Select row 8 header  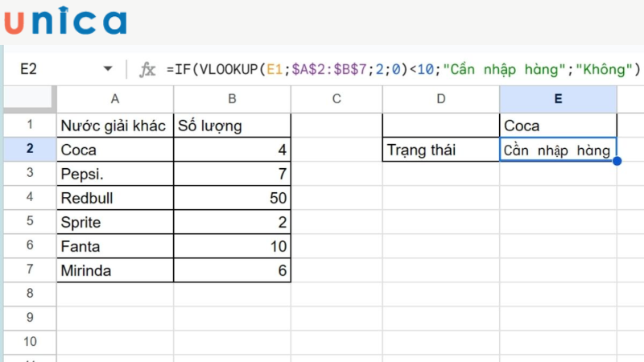click(x=30, y=294)
